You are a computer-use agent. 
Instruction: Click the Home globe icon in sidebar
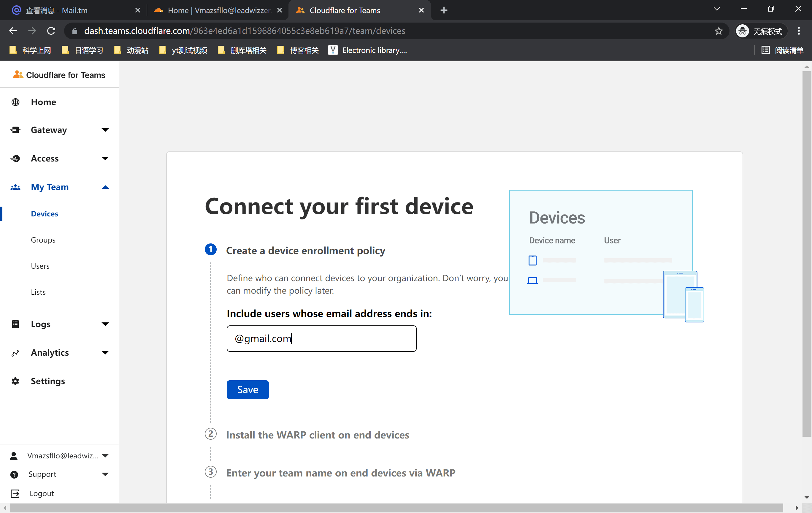[x=15, y=102]
